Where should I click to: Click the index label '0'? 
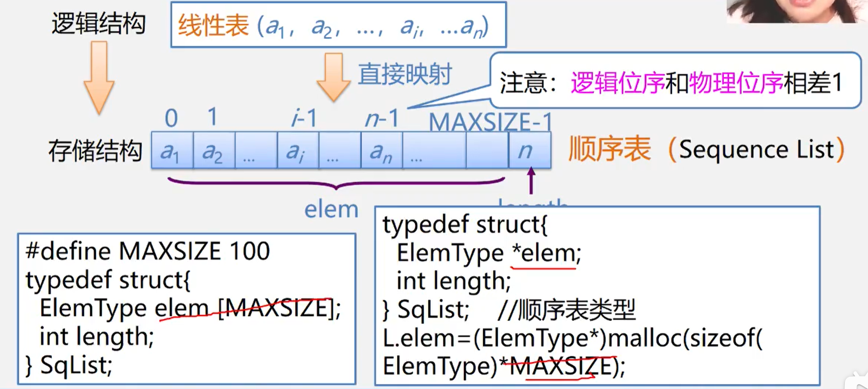[x=171, y=118]
